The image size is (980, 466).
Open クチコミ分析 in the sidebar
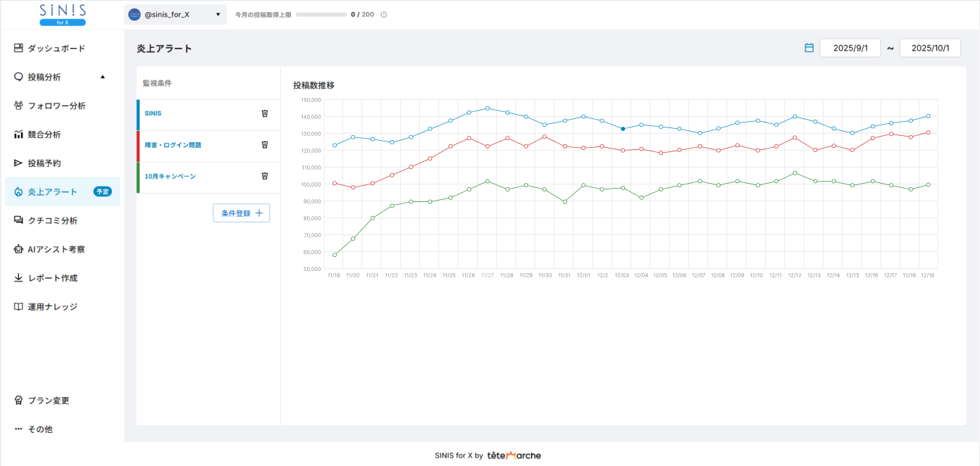tap(52, 221)
